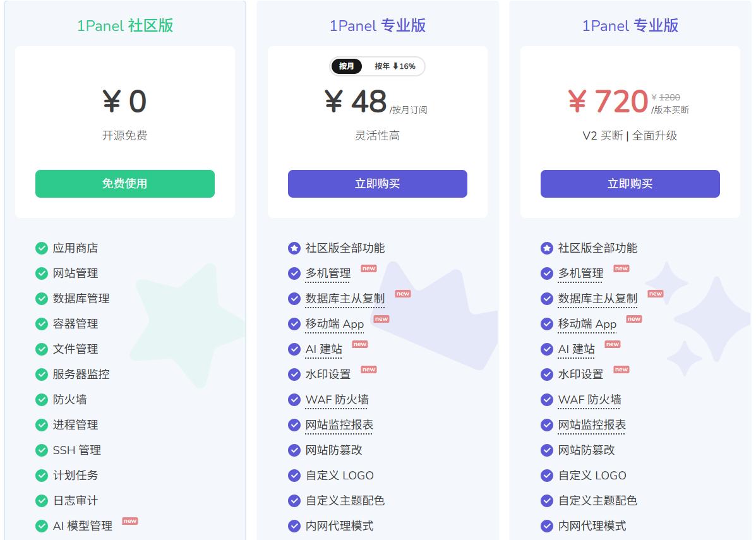
Task: Click the new badge beside AI 模型管理
Action: (x=130, y=521)
